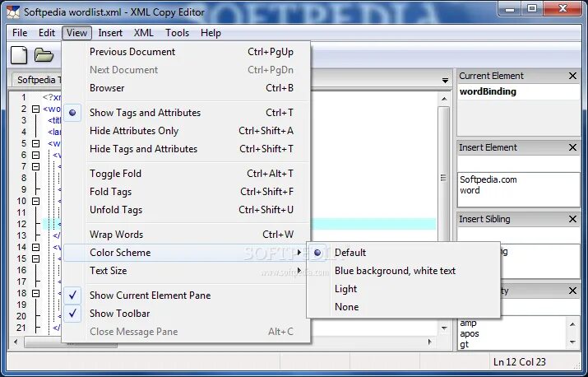Collapse fold marker on line 14
The width and height of the screenshot is (588, 377).
coord(35,247)
